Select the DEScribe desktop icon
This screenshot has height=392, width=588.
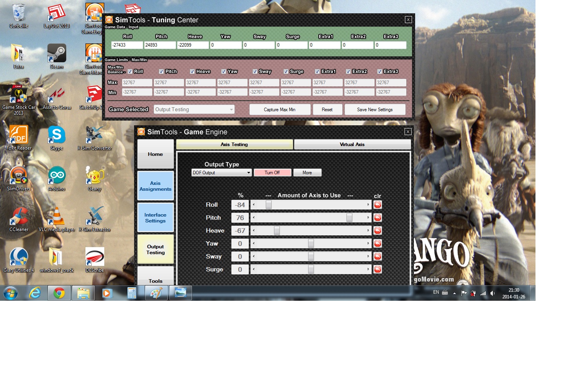94,260
